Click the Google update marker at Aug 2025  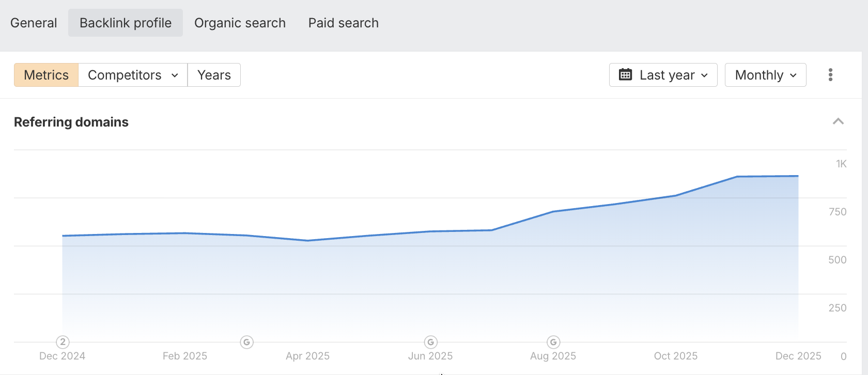click(x=553, y=342)
